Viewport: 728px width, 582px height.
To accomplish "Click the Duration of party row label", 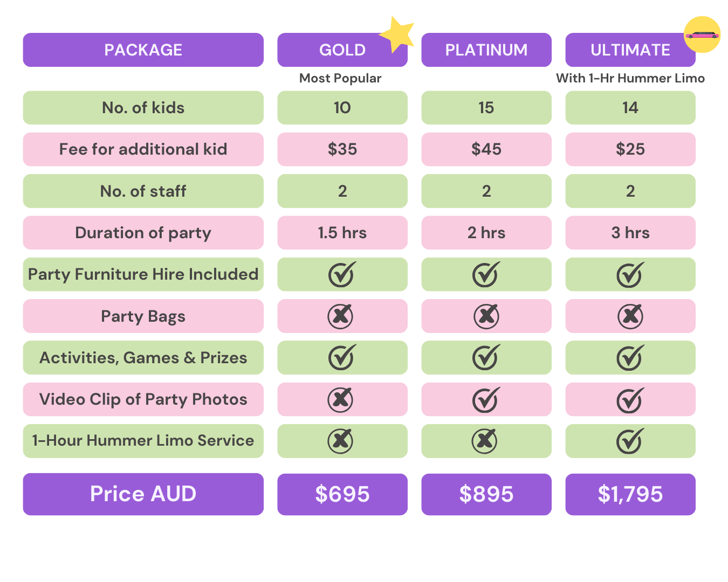I will pos(143,233).
